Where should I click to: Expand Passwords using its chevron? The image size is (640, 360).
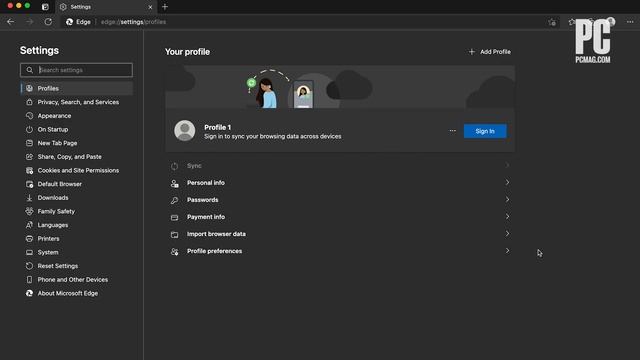507,200
